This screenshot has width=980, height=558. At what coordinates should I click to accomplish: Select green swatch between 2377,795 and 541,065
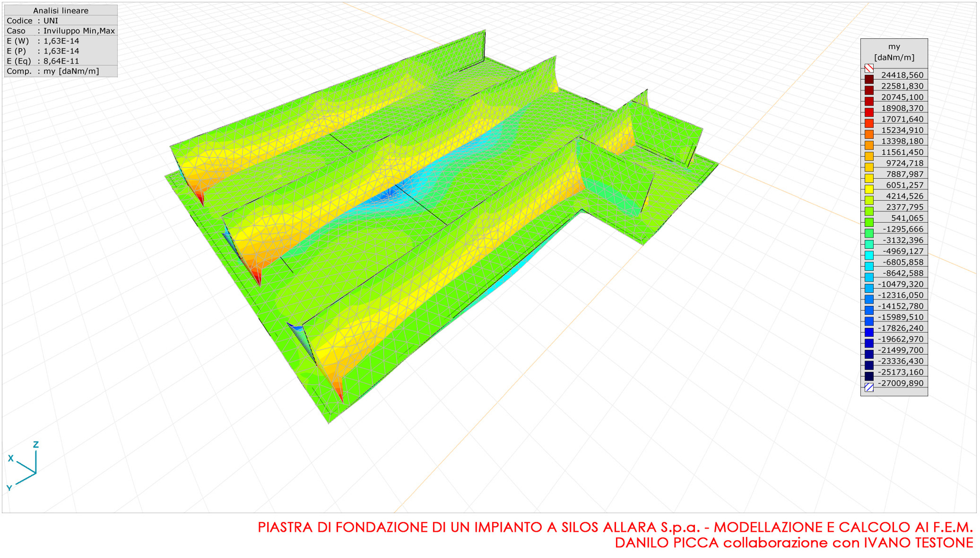tap(869, 211)
